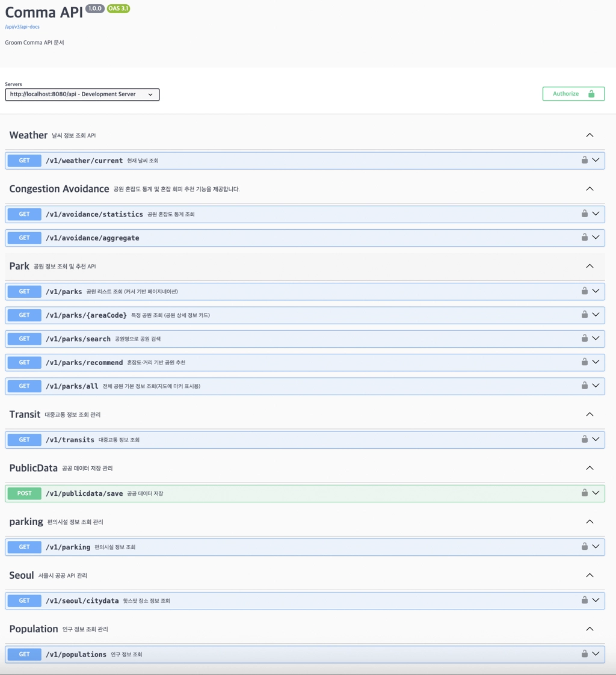
Task: Click the /v1/parks/search path text
Action: pyautogui.click(x=78, y=339)
